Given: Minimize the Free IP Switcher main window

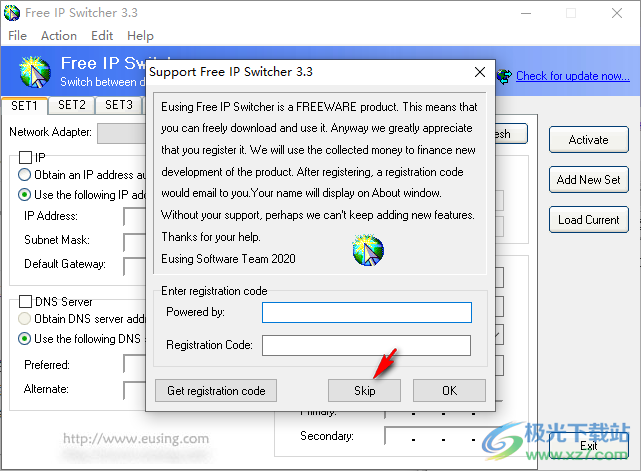Looking at the screenshot, I should pos(526,13).
